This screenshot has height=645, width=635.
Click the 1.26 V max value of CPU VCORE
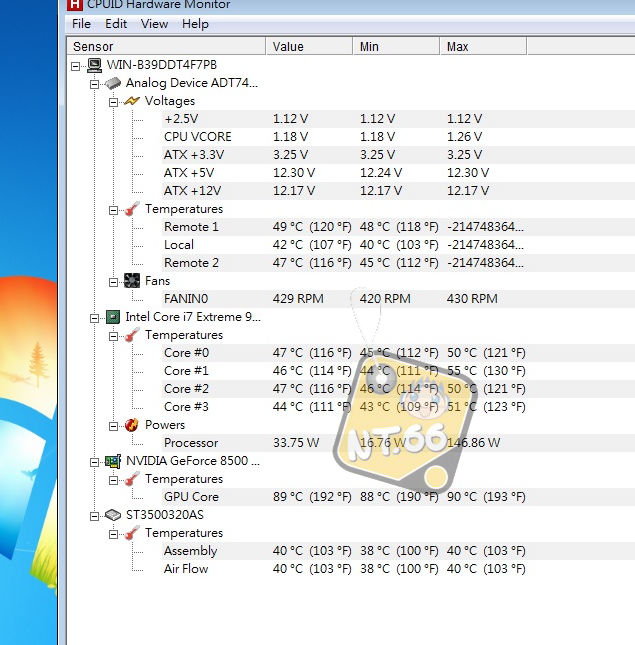point(464,137)
